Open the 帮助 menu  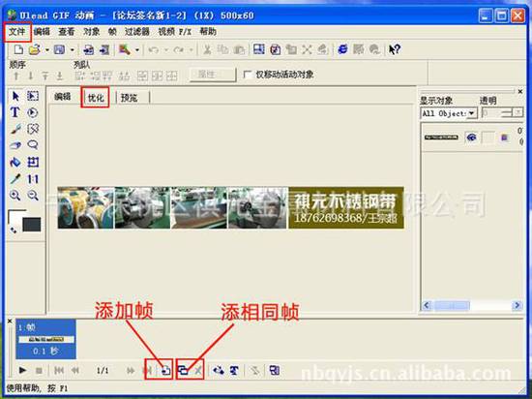pos(208,32)
